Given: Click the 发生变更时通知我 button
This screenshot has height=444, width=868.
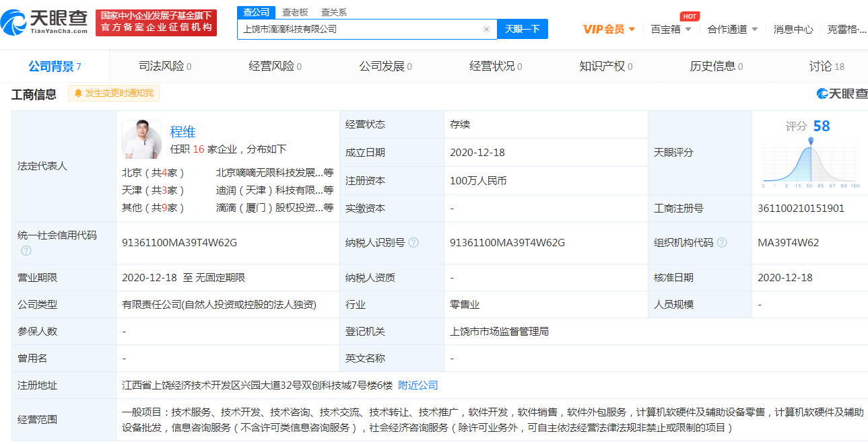Looking at the screenshot, I should (x=114, y=93).
